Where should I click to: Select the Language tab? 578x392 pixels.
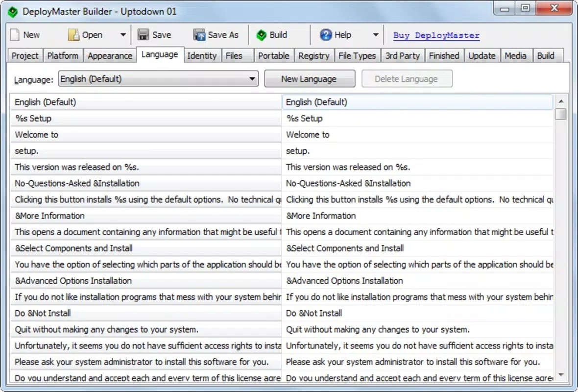pyautogui.click(x=160, y=54)
